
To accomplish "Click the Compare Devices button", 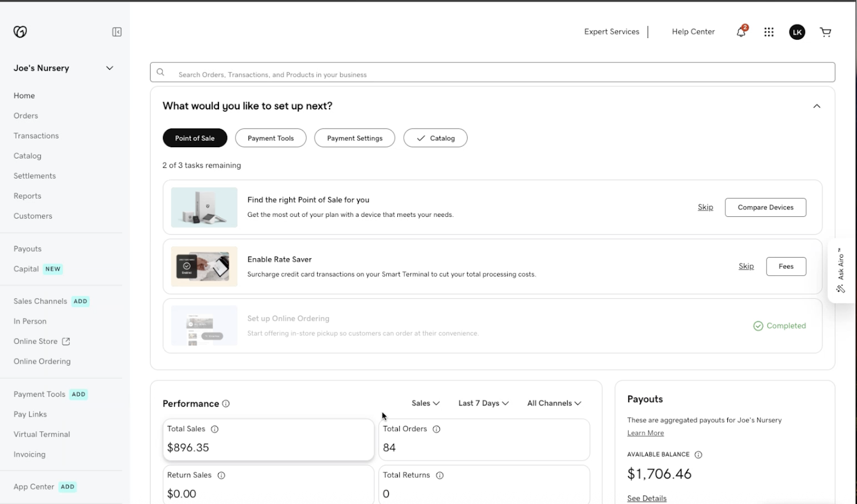I will point(765,207).
